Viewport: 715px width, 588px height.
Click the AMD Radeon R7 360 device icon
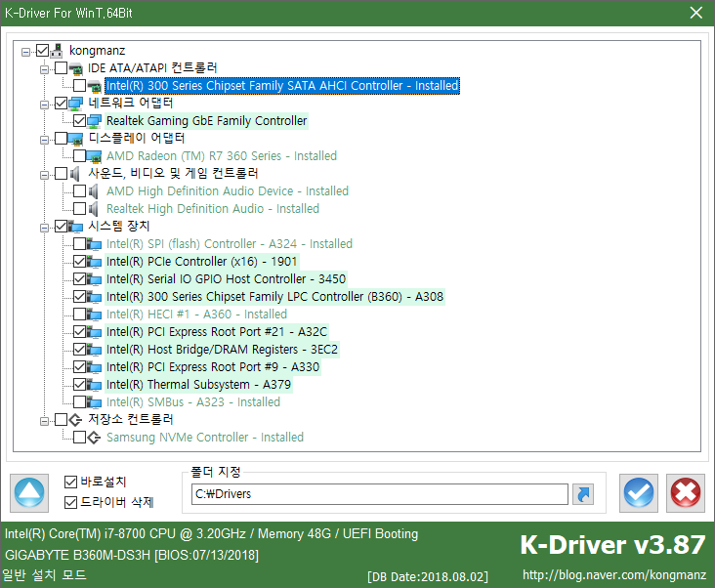click(94, 156)
